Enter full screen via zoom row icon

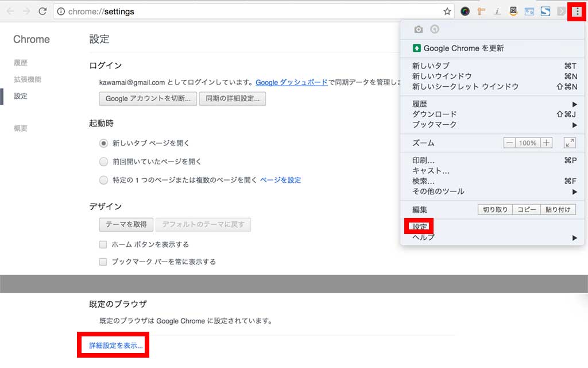point(570,143)
